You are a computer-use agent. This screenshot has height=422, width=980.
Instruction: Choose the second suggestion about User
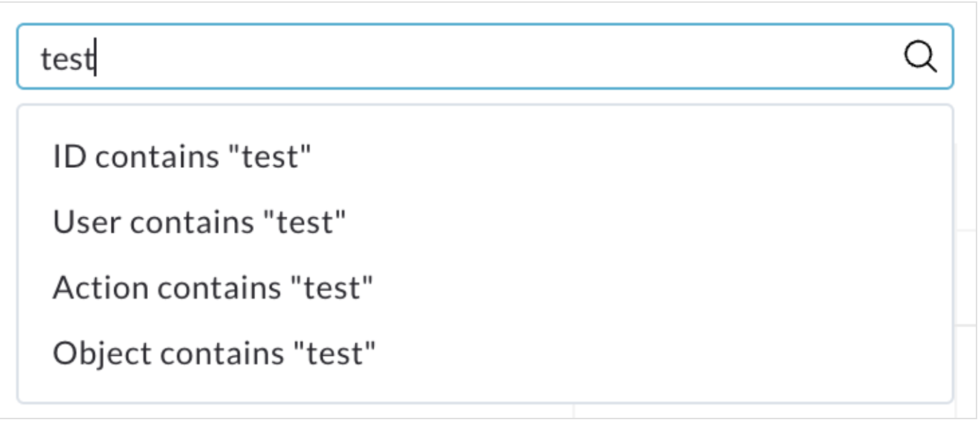[484, 223]
